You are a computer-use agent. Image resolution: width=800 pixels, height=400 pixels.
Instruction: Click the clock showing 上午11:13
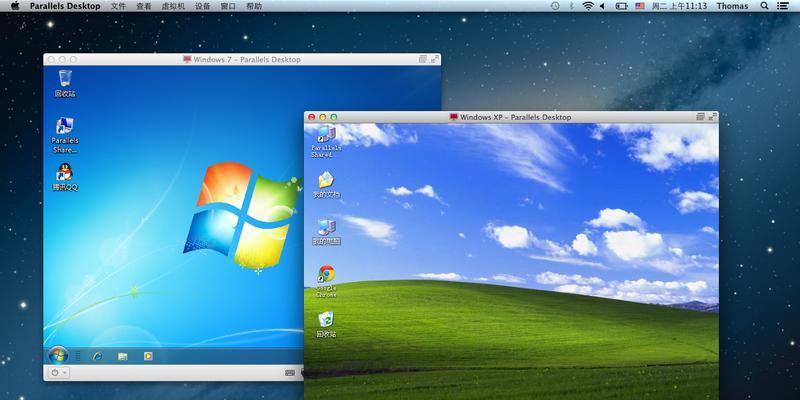pyautogui.click(x=679, y=6)
